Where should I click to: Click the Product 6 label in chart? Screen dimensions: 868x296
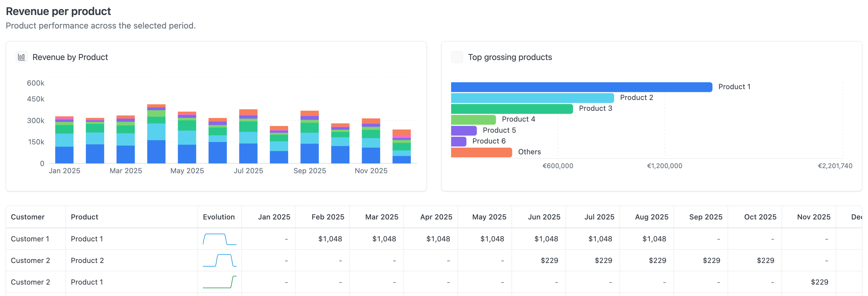tap(489, 141)
